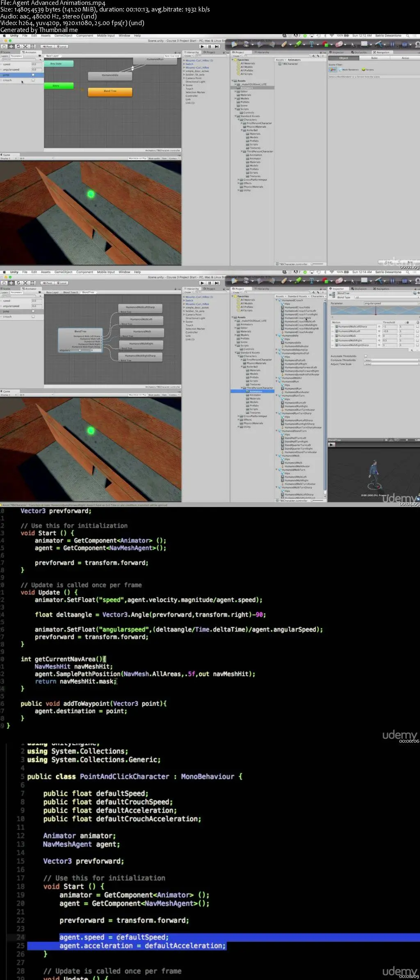Screen dimensions: 420x980
Task: Open the Compute Thresholds dropdown
Action: [x=391, y=360]
